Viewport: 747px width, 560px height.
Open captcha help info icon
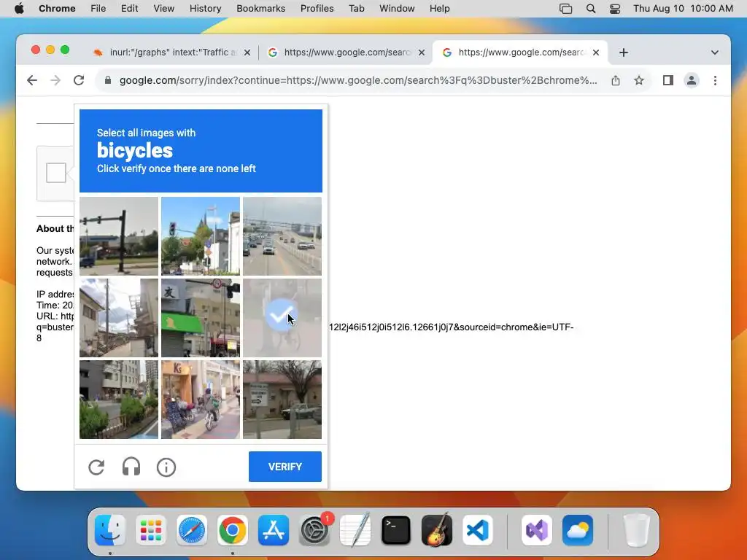[x=166, y=467]
